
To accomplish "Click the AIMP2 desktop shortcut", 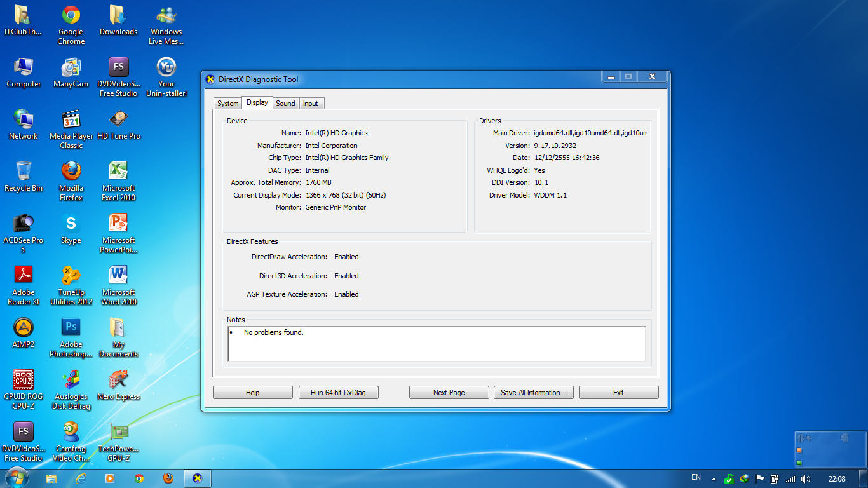I will 24,333.
